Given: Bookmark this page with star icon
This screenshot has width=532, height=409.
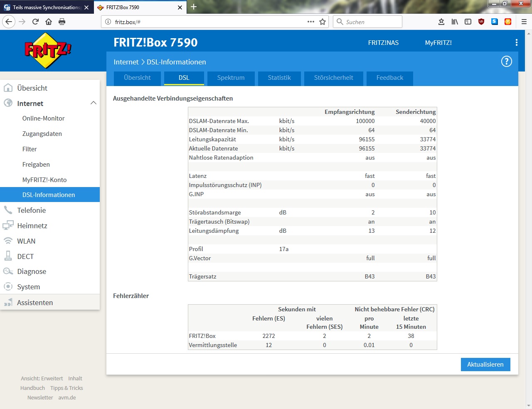Looking at the screenshot, I should point(323,22).
